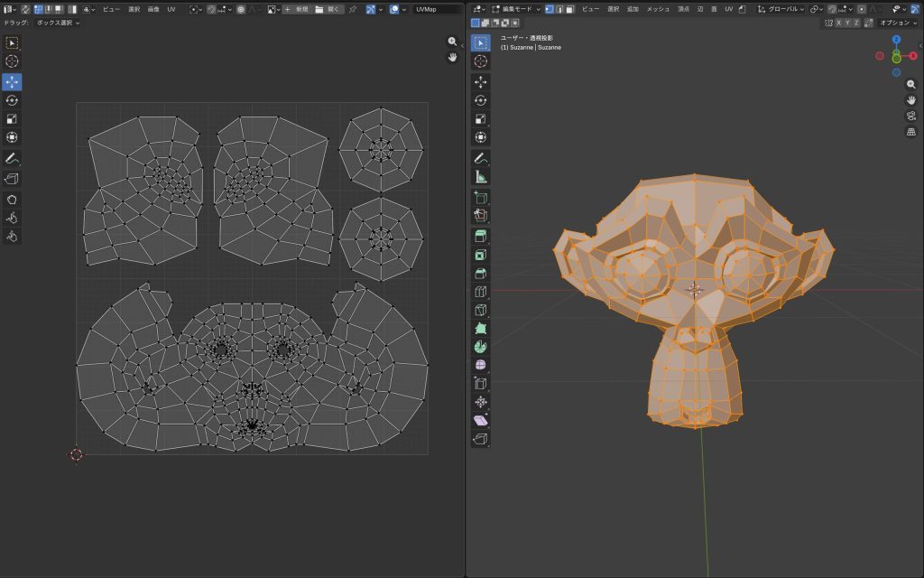
Task: Open the 編集モード mode dropdown
Action: (x=514, y=9)
